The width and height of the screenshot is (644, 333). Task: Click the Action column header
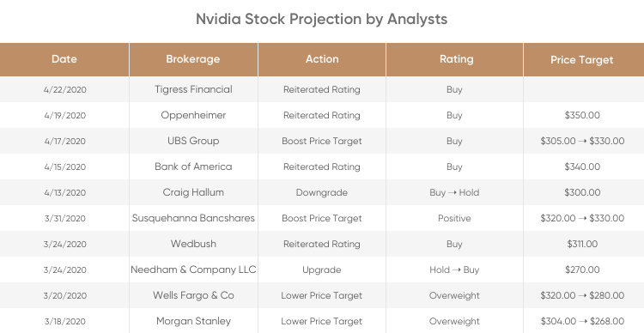pos(322,59)
